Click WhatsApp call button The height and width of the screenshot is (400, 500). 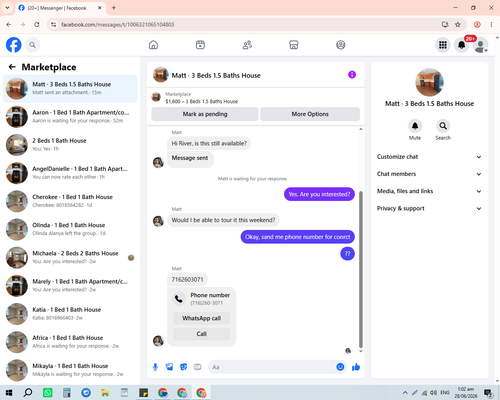coord(202,318)
